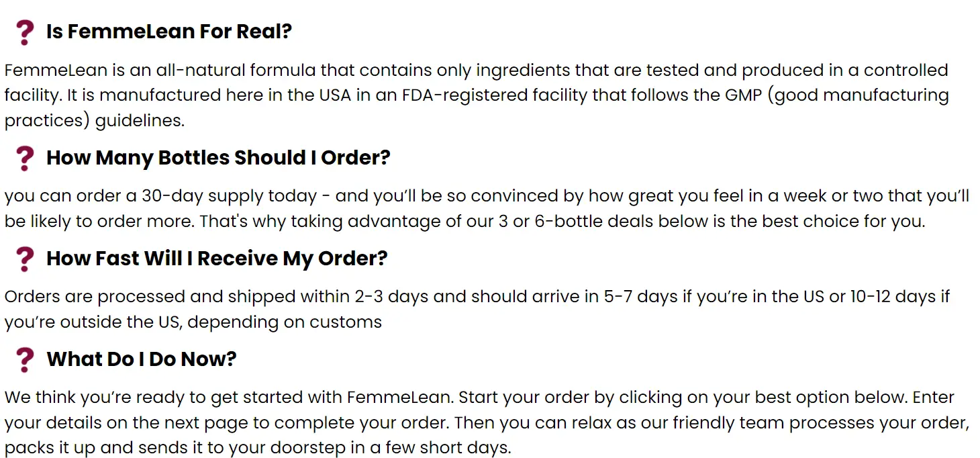Click question mark icon next to 'How Many Bottles Should I Order?'

tap(25, 158)
